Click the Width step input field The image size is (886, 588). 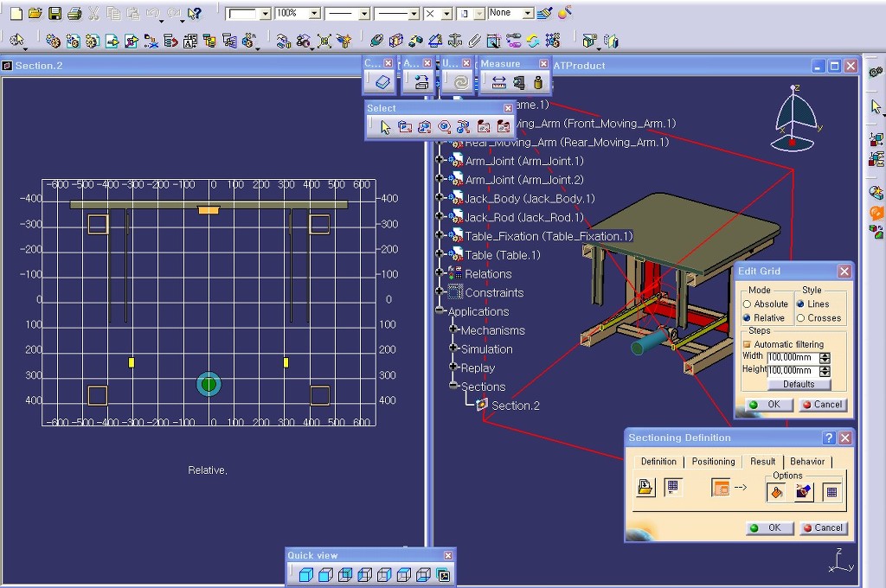pyautogui.click(x=791, y=357)
